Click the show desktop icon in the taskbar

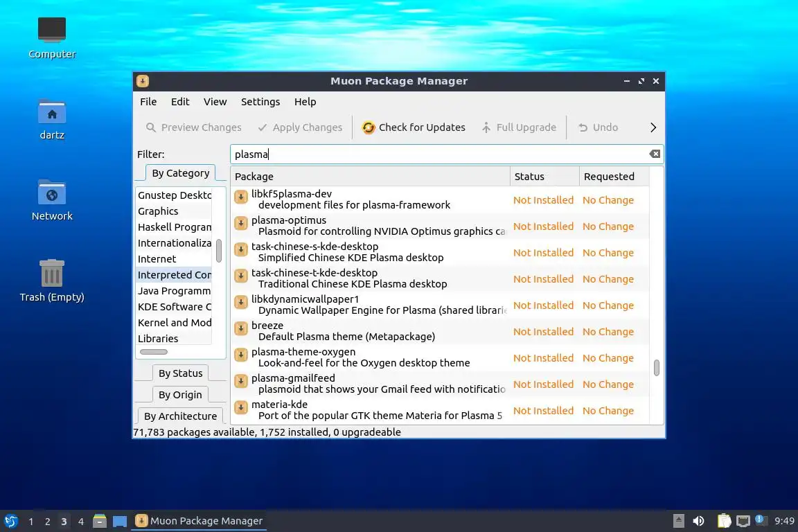click(x=120, y=522)
